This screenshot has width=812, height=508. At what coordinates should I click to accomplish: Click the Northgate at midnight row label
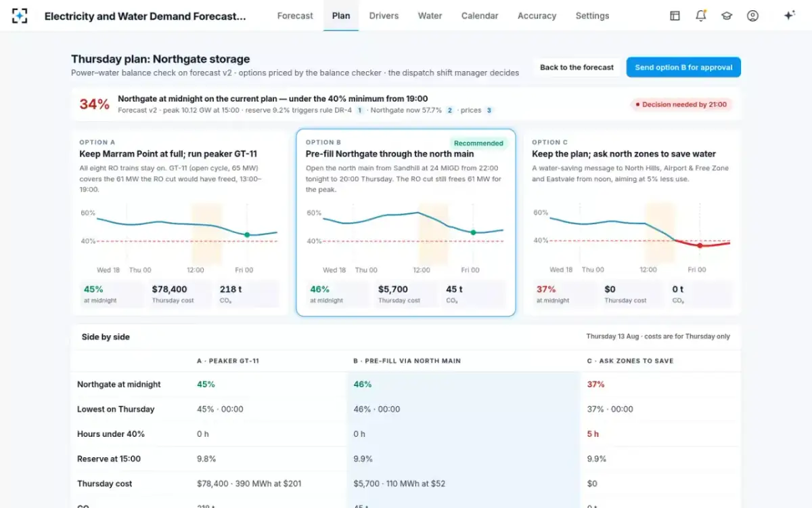tap(119, 384)
